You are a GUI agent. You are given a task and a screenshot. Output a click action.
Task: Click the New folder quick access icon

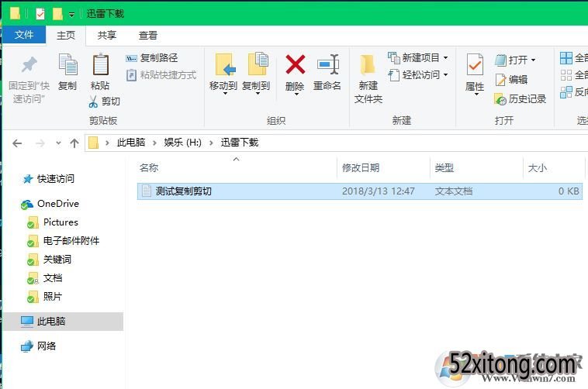57,14
